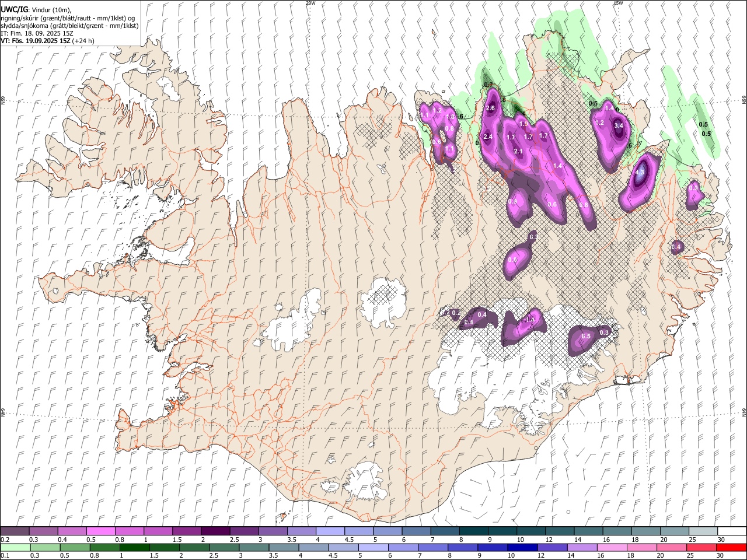
Task: Click the 'rigning/skúrir (grænt/blátt/rautt - mm/1klst) og' line
Action: (68, 17)
